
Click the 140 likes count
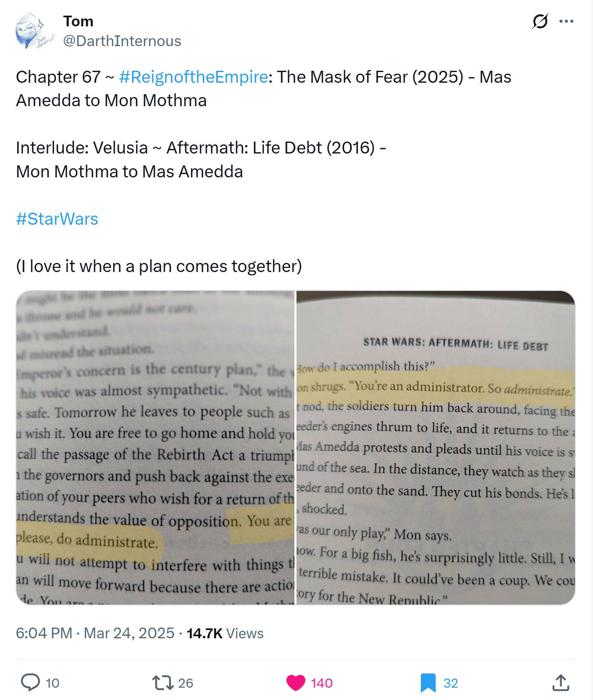(x=322, y=683)
